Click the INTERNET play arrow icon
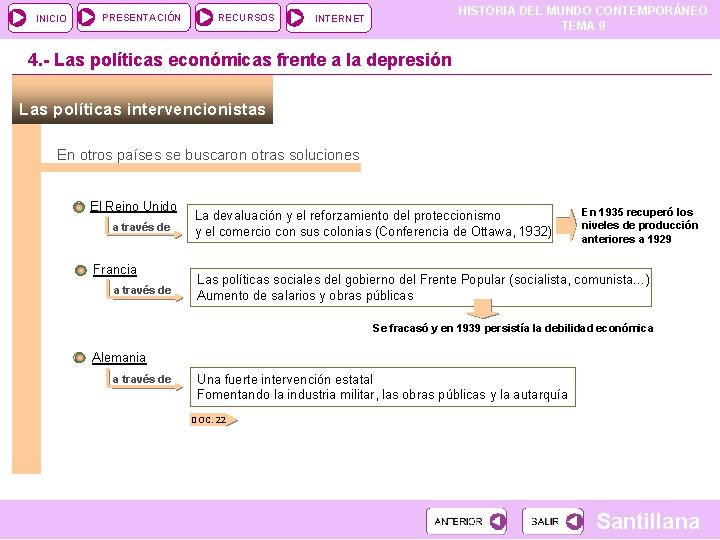 coord(295,18)
